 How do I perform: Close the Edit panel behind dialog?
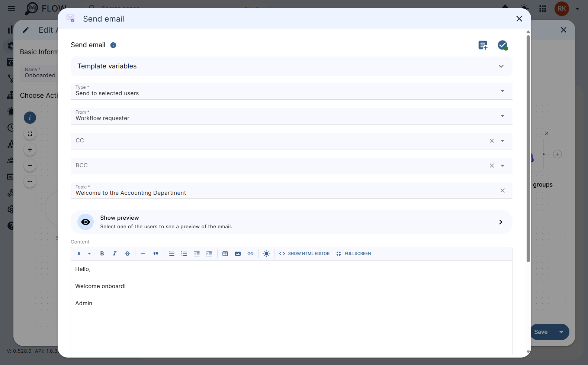563,30
